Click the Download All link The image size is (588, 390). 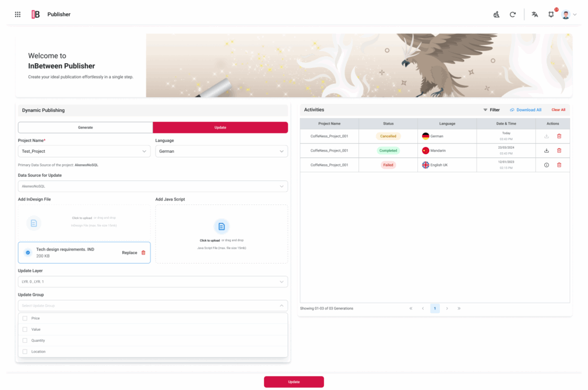pos(527,110)
